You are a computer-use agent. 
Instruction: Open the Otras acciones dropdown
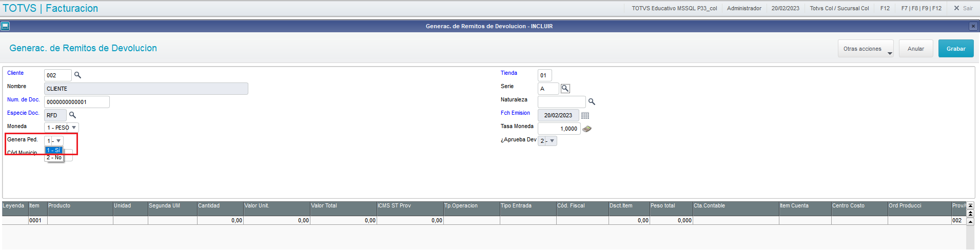[x=866, y=49]
